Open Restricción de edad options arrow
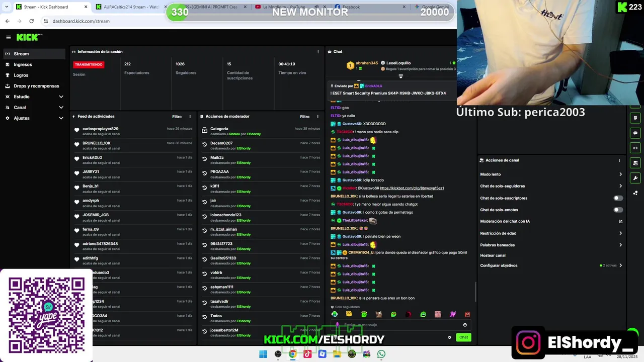 (620, 233)
